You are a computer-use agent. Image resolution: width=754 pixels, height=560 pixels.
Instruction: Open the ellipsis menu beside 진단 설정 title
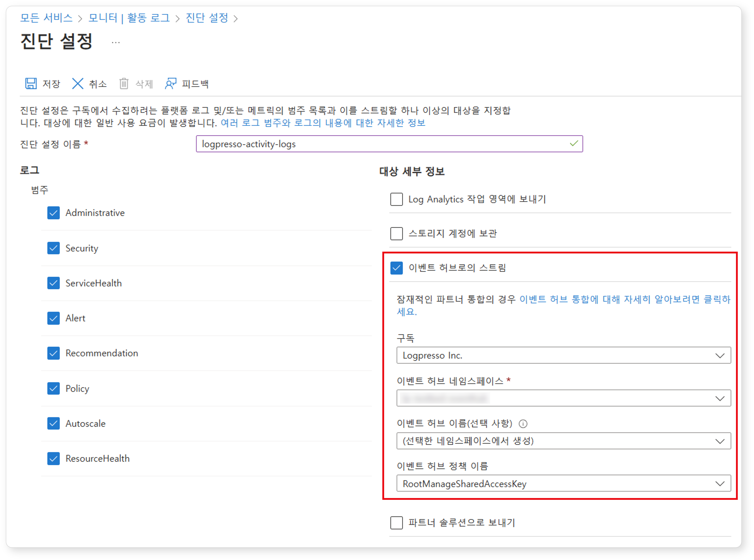(116, 42)
